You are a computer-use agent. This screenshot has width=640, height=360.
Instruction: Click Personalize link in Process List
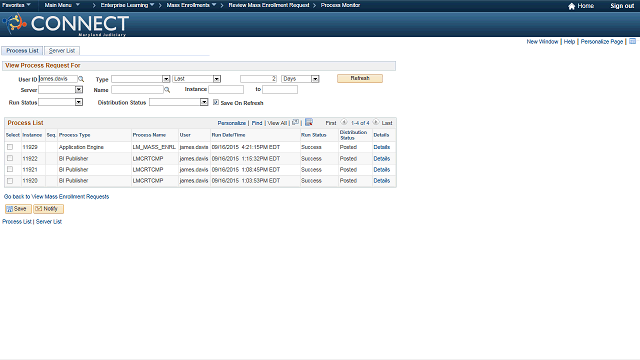[x=231, y=123]
